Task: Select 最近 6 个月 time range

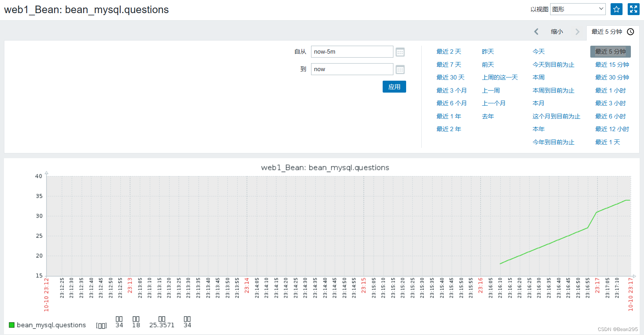Action: click(451, 103)
